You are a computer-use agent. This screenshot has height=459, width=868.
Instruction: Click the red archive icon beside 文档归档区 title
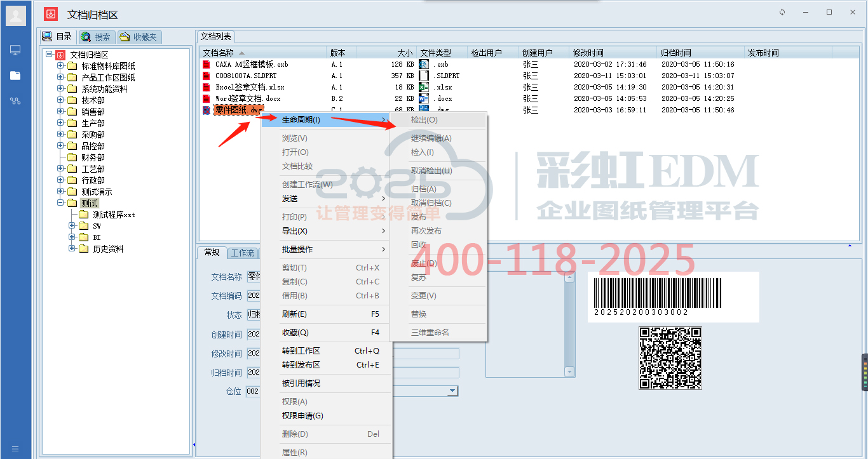[x=51, y=14]
